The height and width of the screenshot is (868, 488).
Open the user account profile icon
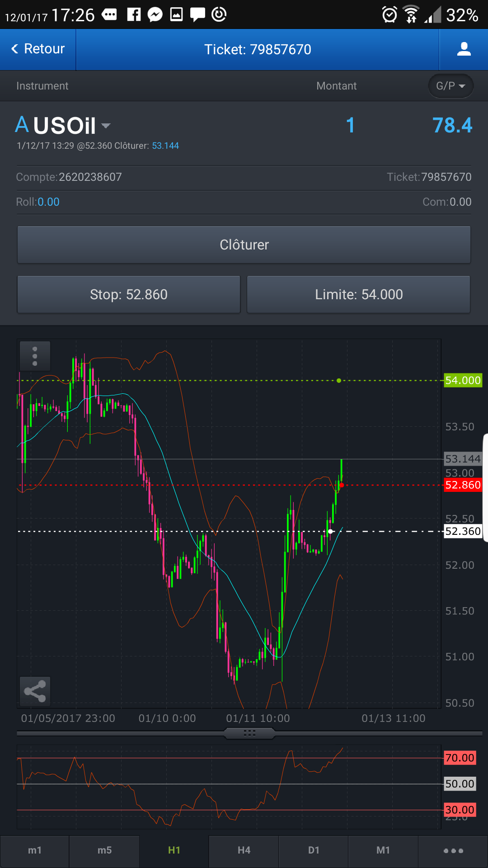click(464, 49)
